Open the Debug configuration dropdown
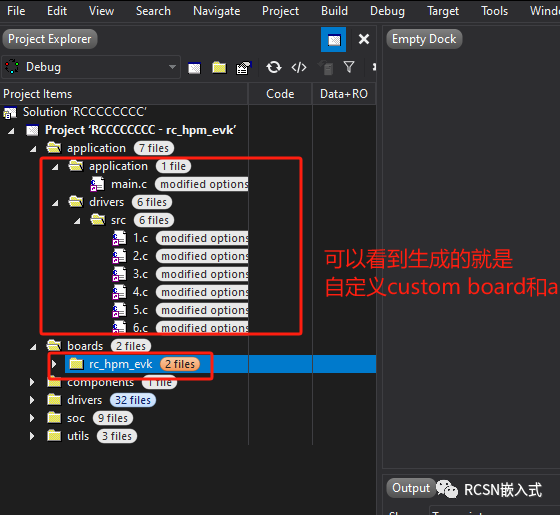 pos(91,67)
